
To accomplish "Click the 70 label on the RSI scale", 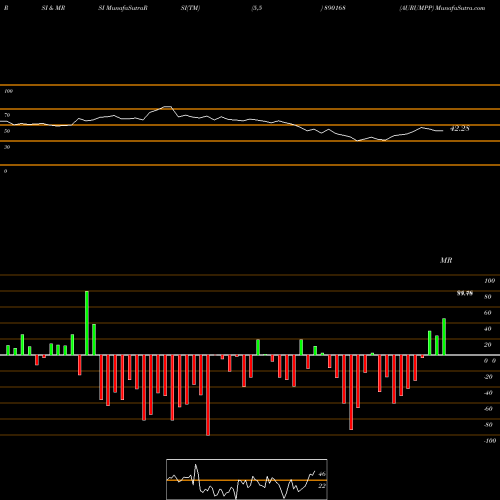I will tap(7, 115).
